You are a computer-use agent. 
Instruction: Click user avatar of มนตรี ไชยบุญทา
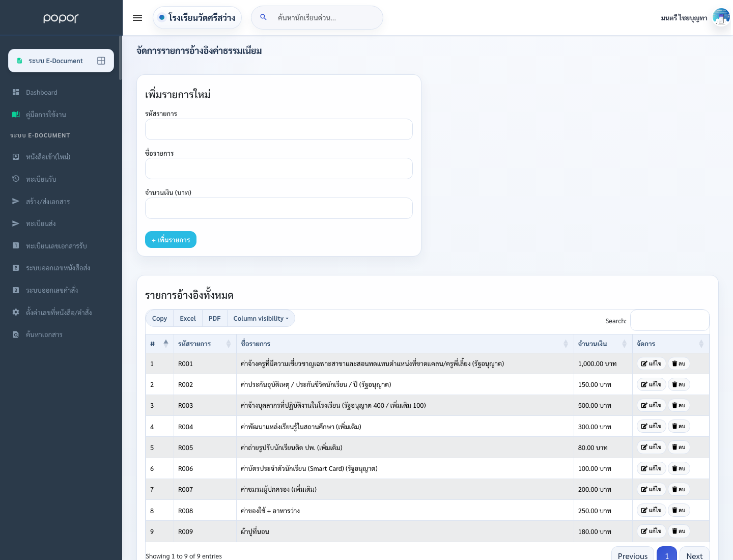[x=721, y=17]
